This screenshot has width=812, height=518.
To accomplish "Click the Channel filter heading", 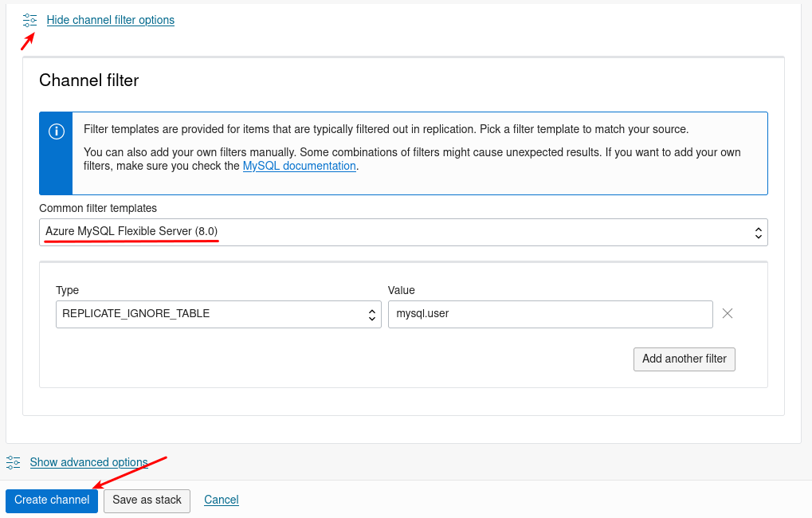I will [88, 80].
